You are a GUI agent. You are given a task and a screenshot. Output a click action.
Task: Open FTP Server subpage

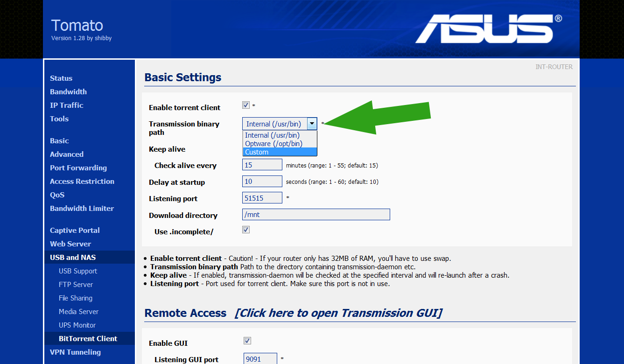pyautogui.click(x=76, y=285)
